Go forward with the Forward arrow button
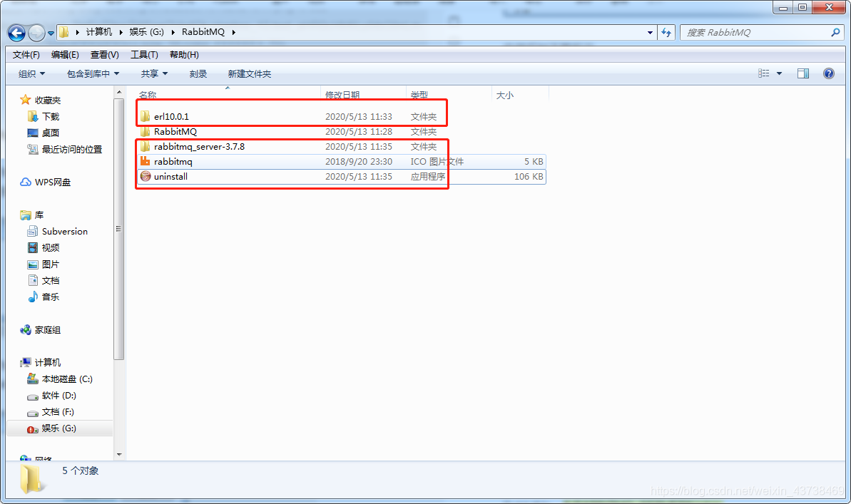The height and width of the screenshot is (504, 851). pyautogui.click(x=36, y=33)
